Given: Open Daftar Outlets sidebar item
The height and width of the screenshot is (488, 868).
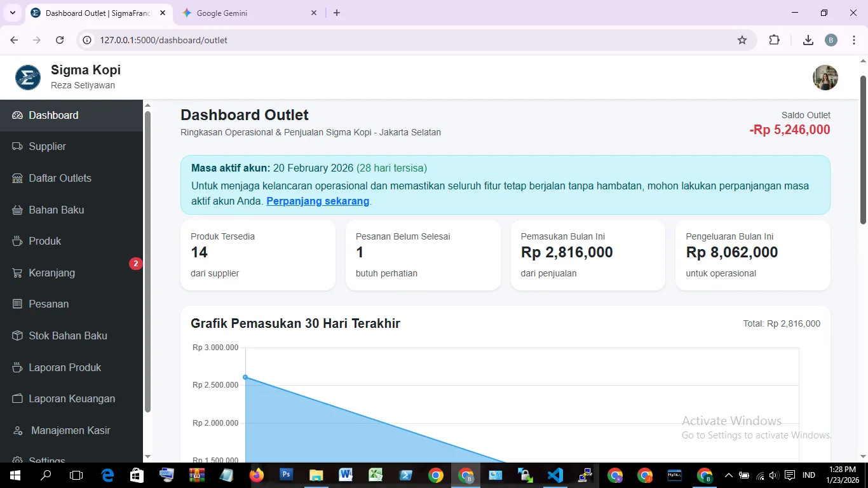Looking at the screenshot, I should pyautogui.click(x=71, y=178).
